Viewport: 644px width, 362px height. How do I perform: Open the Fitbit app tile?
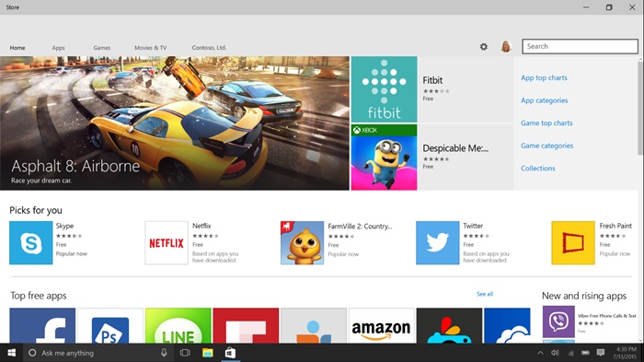[x=384, y=89]
